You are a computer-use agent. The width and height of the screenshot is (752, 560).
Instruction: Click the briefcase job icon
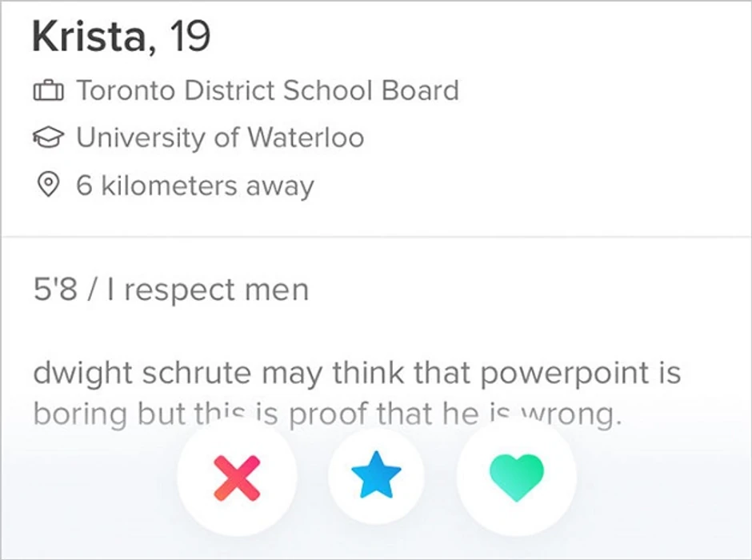[48, 91]
